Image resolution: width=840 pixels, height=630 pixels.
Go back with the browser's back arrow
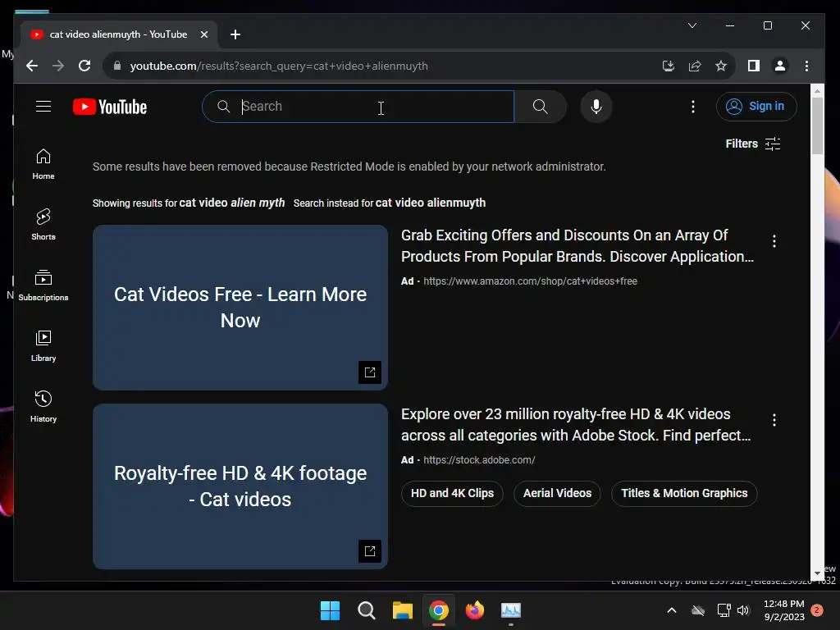click(32, 66)
